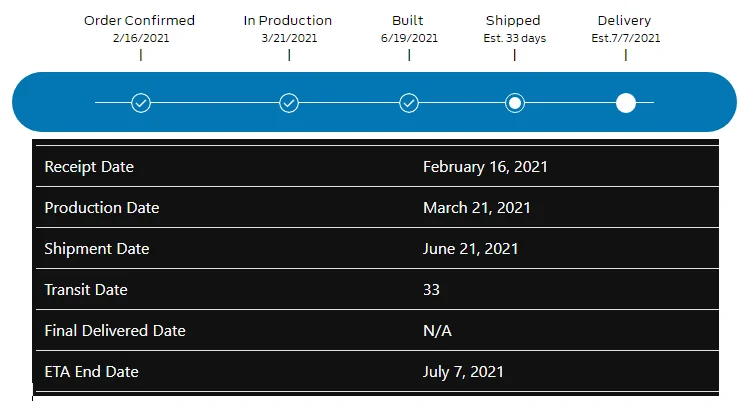Click the Shipped step label
751x410 pixels.
(x=513, y=20)
